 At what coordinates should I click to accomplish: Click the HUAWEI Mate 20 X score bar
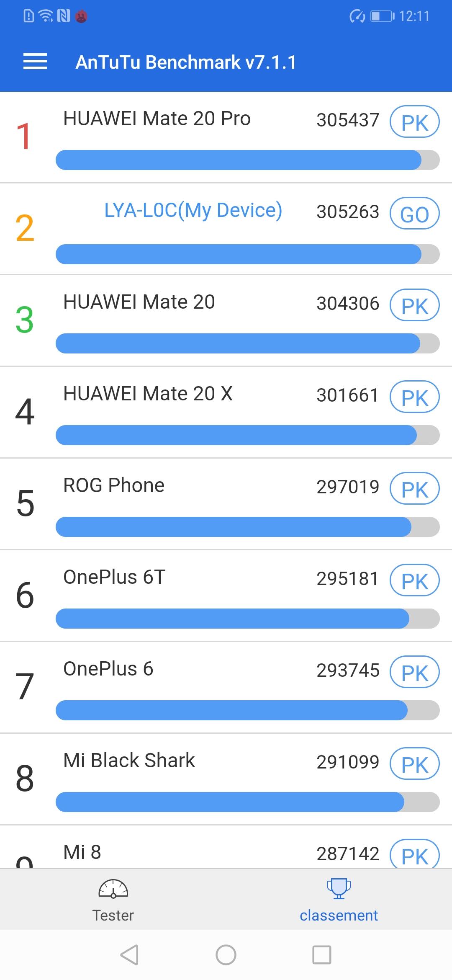247,435
